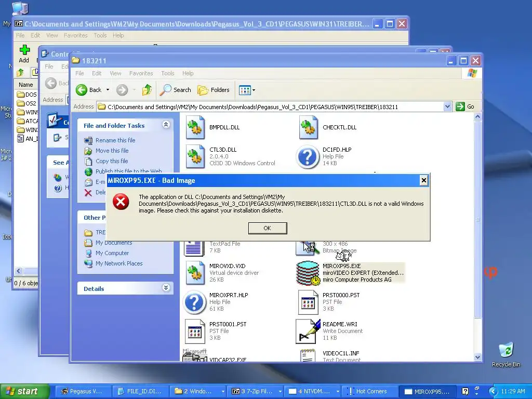Screen dimensions: 532x399
Task: Click the address bar path field
Action: point(270,107)
